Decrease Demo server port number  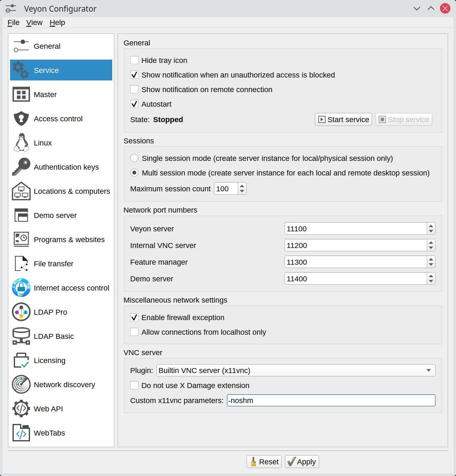(431, 281)
